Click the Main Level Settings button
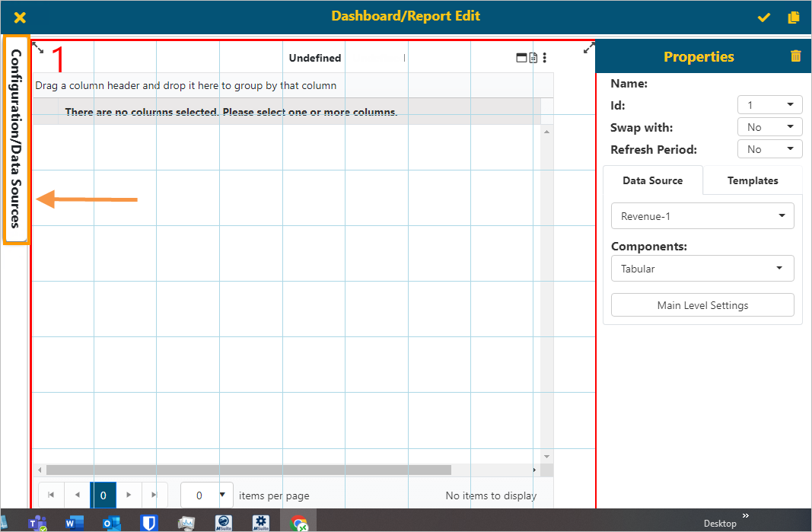812x532 pixels. pos(702,304)
